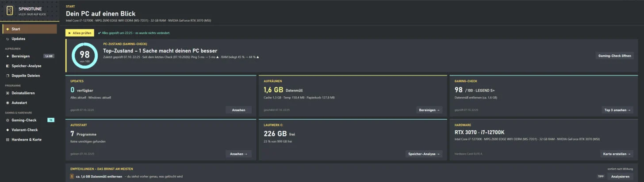
Task: Click the recommendation ca. 1,6 GB Datenmüll entfernen
Action: pyautogui.click(x=98, y=176)
